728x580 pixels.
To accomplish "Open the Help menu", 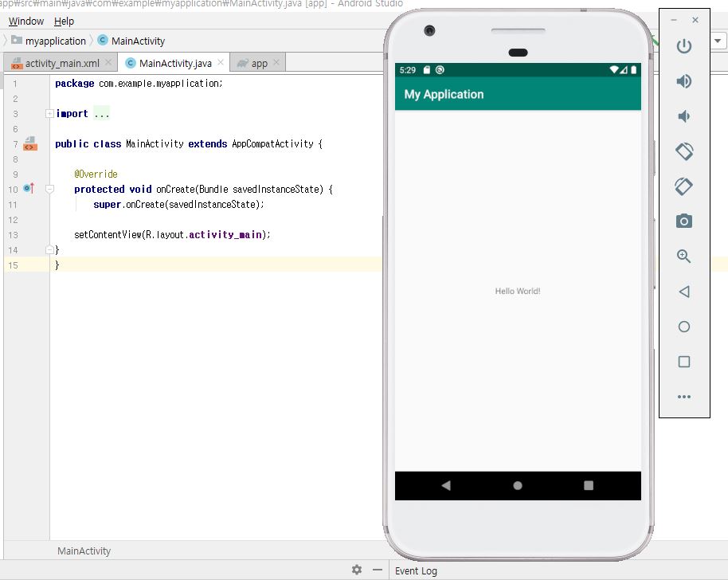I will [64, 22].
